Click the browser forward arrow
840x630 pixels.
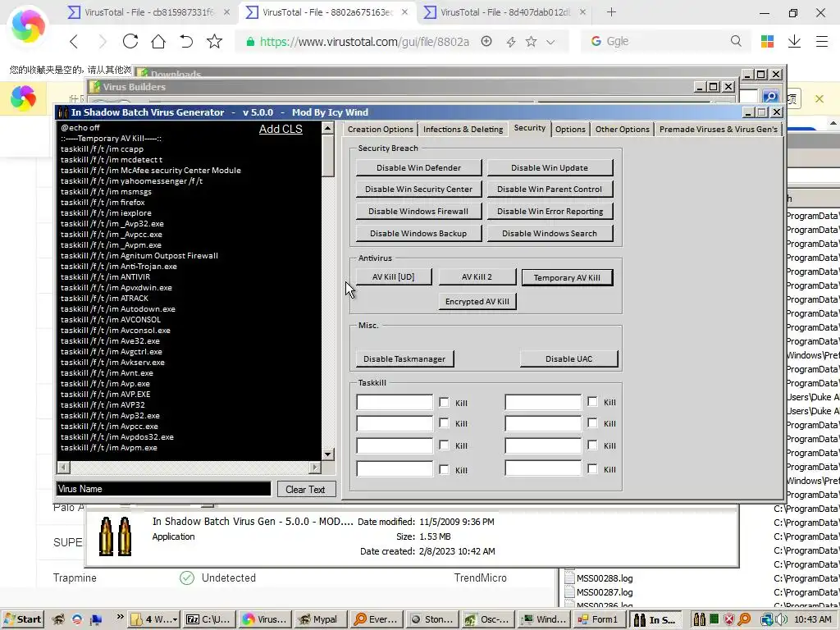(x=103, y=41)
